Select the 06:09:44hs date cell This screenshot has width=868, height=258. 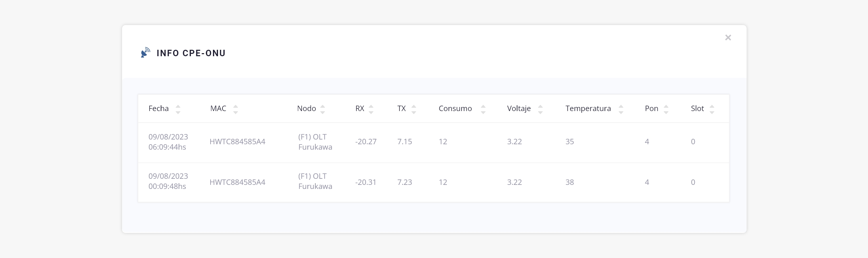pos(168,142)
